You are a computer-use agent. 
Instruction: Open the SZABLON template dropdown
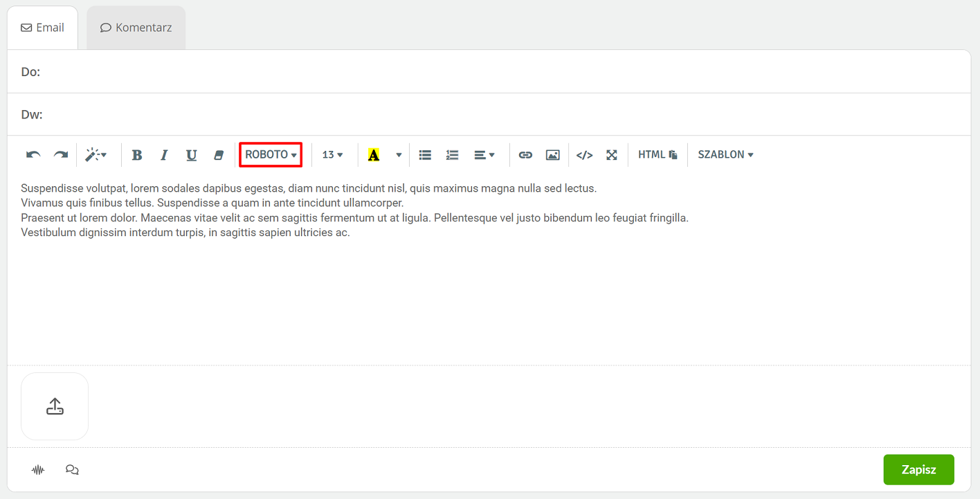[725, 155]
